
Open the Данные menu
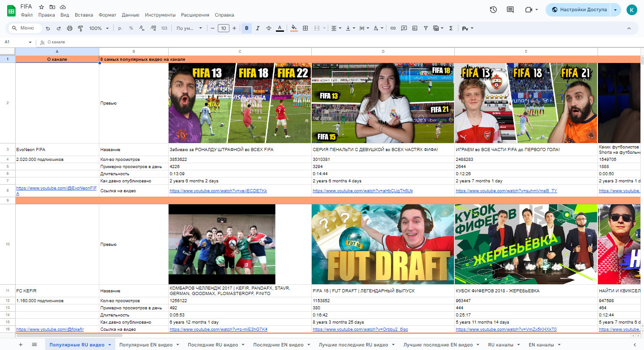tap(131, 15)
